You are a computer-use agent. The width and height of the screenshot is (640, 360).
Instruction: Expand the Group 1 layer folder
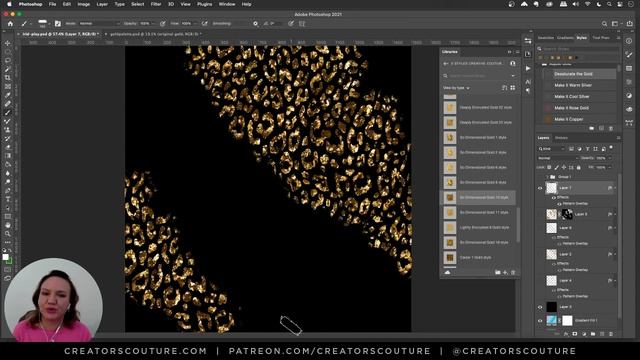coord(547,177)
